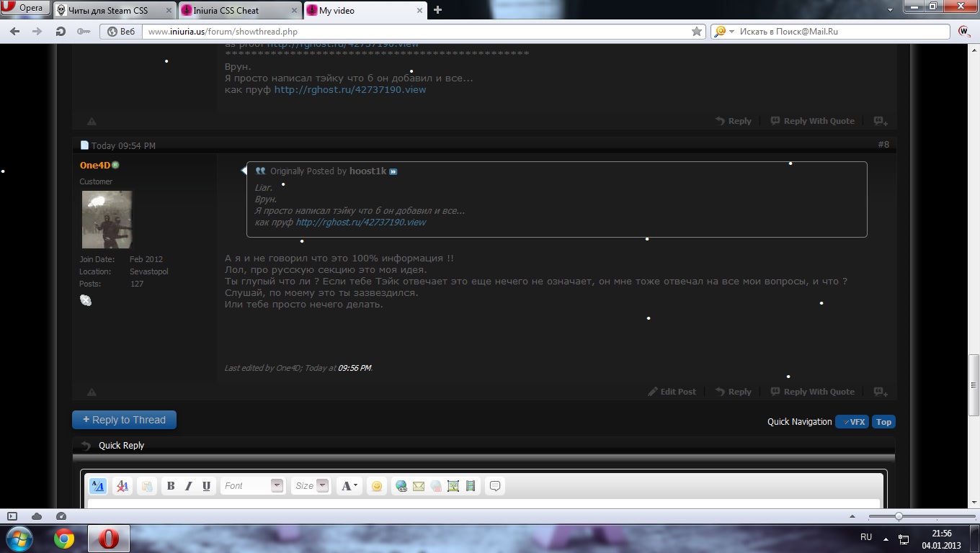Adjust the page zoom slider handle

pyautogui.click(x=899, y=516)
